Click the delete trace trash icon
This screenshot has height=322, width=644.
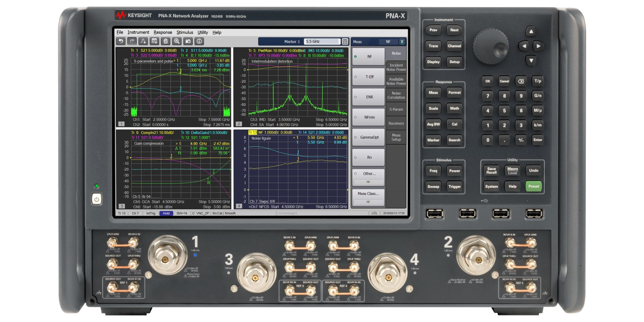tap(166, 41)
